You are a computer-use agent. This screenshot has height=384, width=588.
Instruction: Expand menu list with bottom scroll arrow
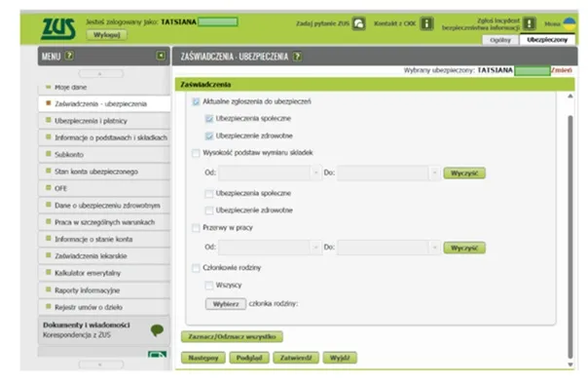pyautogui.click(x=100, y=365)
